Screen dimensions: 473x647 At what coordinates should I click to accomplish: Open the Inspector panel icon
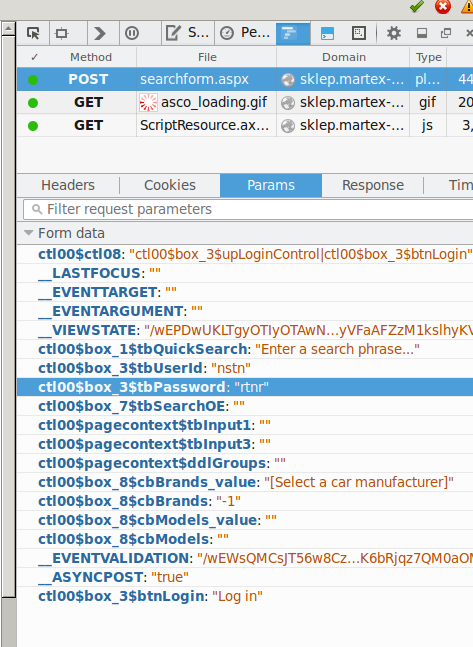(61, 33)
